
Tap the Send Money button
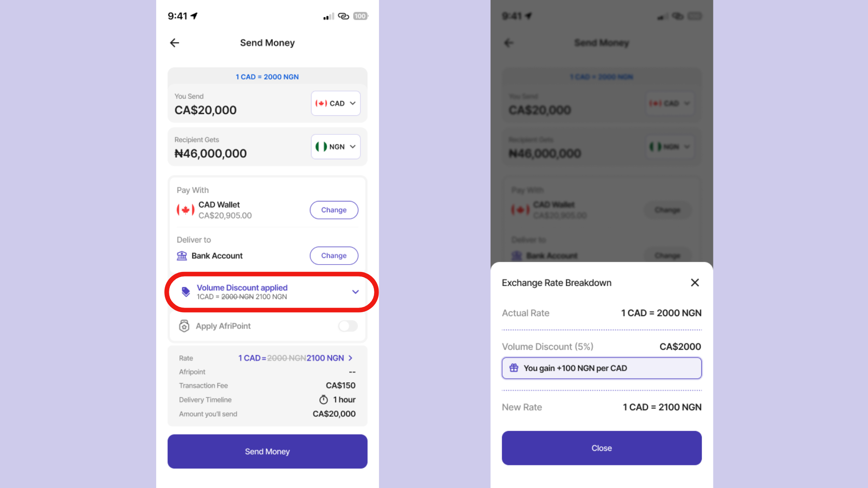click(x=267, y=451)
